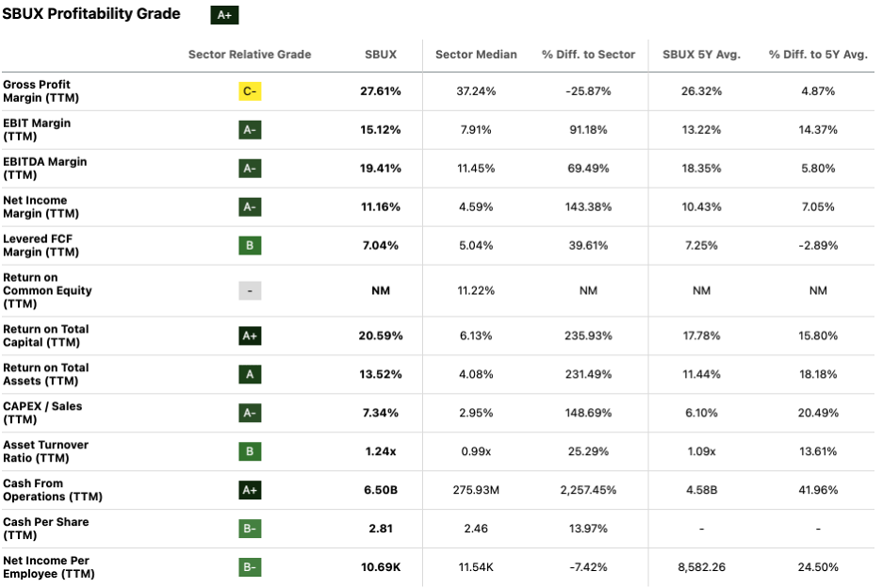Click the C- grade badge for Gross Profit Margin
This screenshot has width=882, height=588.
(x=250, y=91)
